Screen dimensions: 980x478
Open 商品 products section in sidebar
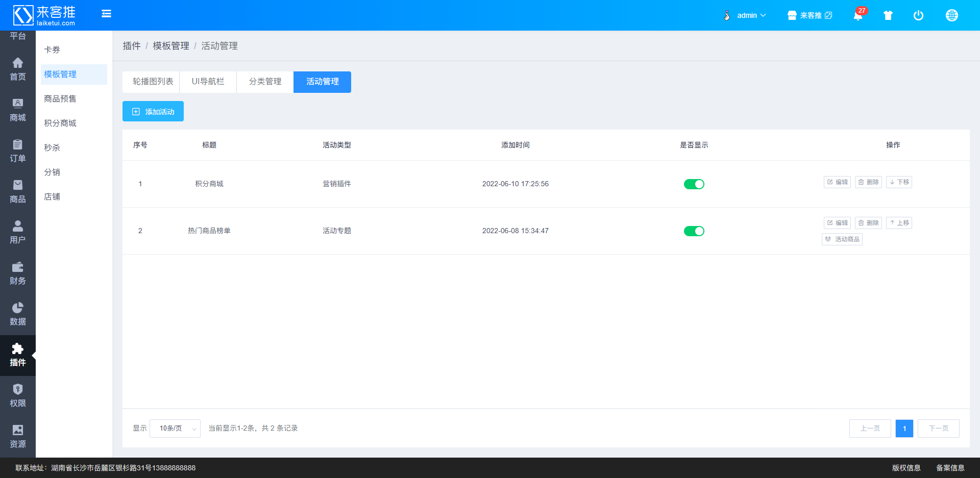tap(18, 192)
